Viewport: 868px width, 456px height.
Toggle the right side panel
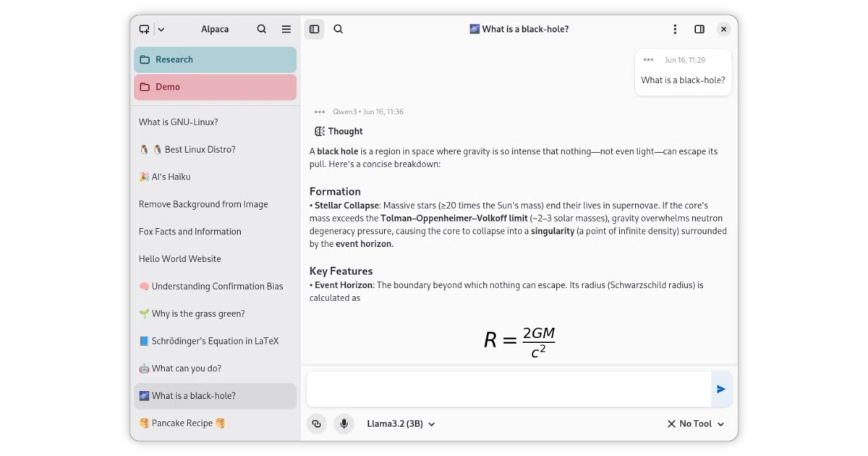(699, 30)
